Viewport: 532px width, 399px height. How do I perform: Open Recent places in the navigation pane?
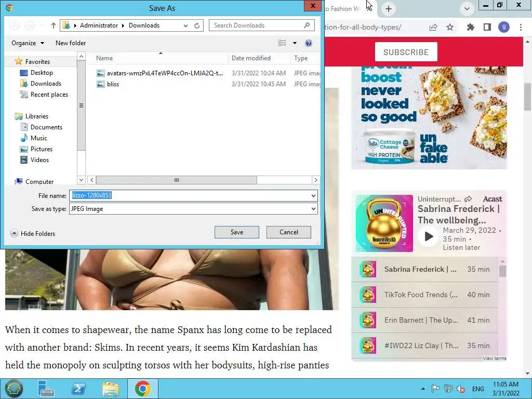[49, 95]
